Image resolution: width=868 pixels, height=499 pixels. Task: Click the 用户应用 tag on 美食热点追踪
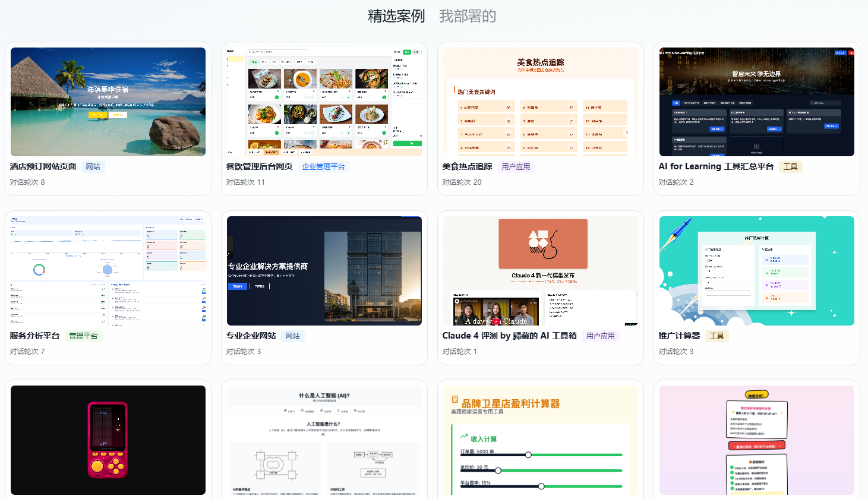(516, 167)
